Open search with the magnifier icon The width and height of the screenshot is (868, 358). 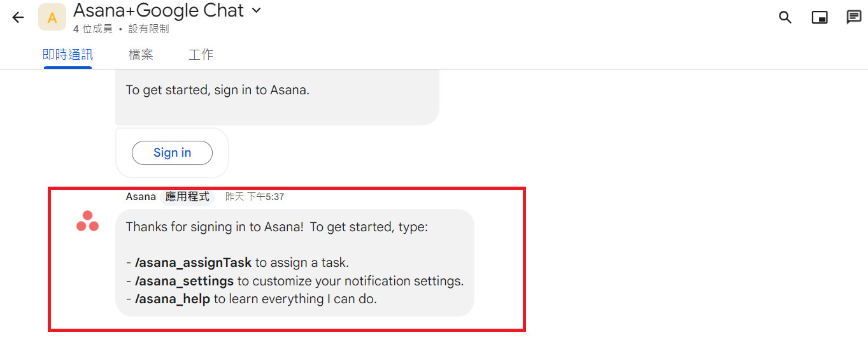pos(785,17)
